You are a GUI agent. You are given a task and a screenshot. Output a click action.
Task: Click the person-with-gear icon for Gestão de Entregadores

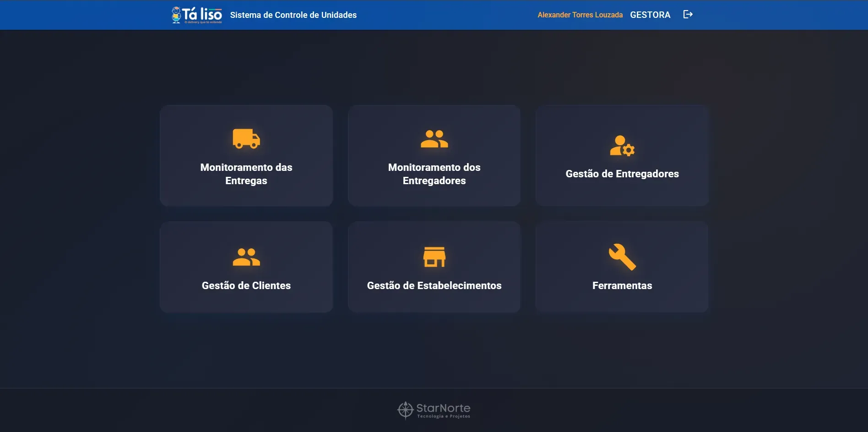tap(622, 146)
